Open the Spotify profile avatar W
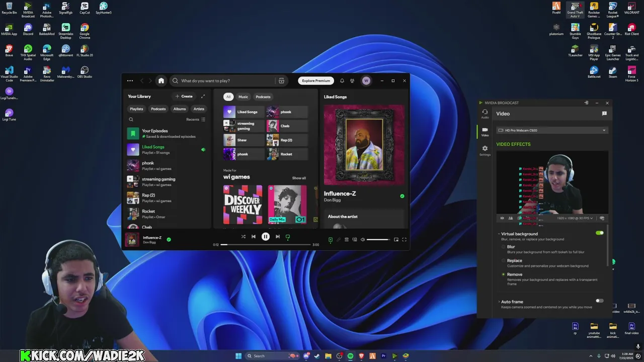This screenshot has width=644, height=362. click(x=366, y=80)
